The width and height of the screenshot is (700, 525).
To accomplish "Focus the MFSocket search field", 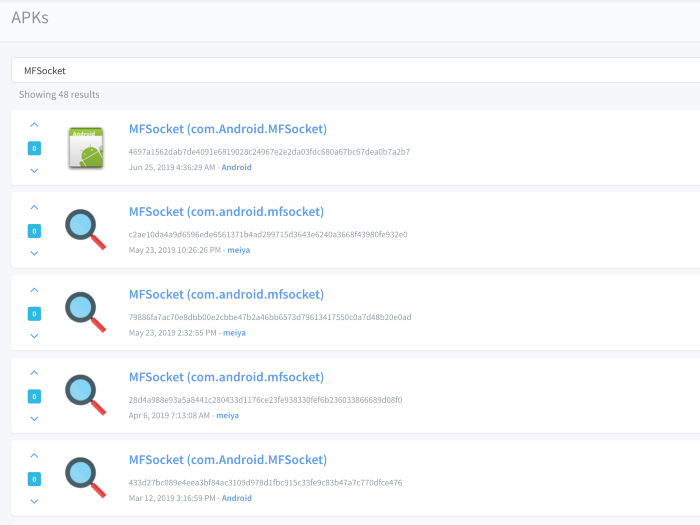I will pos(355,70).
